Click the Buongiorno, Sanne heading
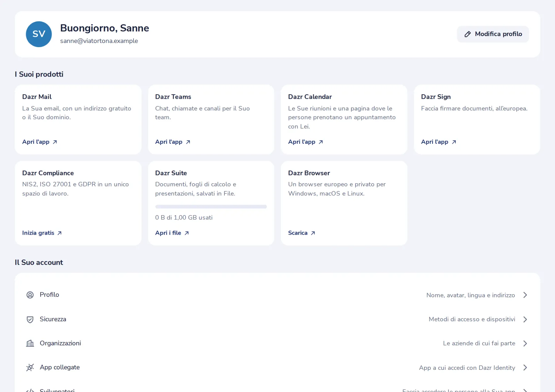 click(104, 28)
